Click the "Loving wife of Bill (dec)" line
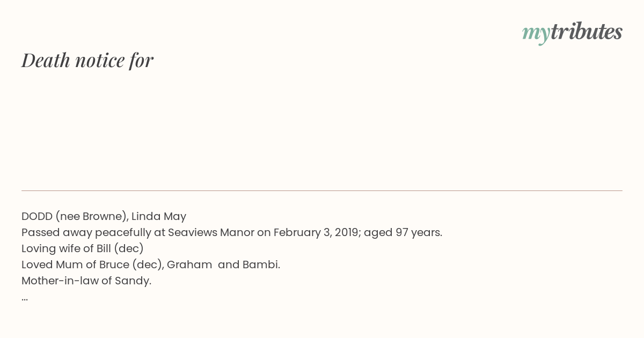The image size is (644, 338). [x=83, y=249]
